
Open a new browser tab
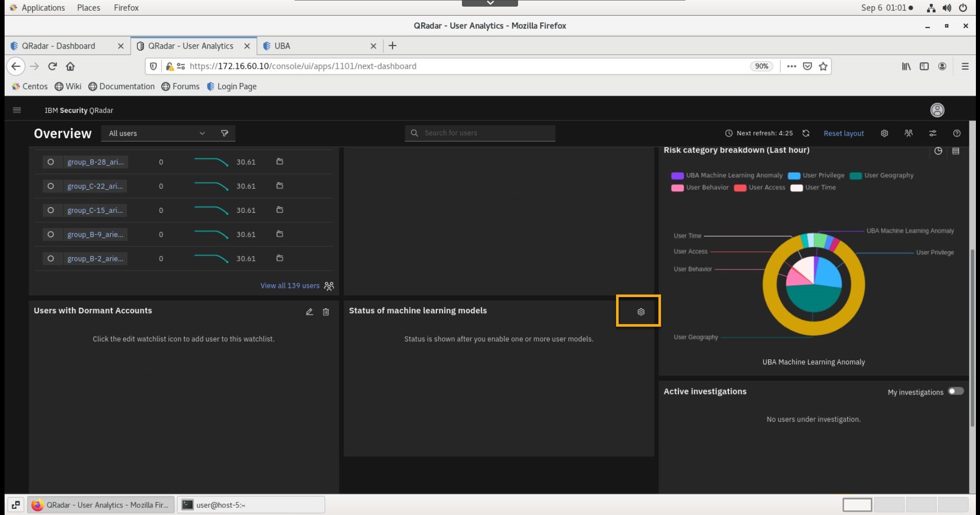click(x=393, y=46)
